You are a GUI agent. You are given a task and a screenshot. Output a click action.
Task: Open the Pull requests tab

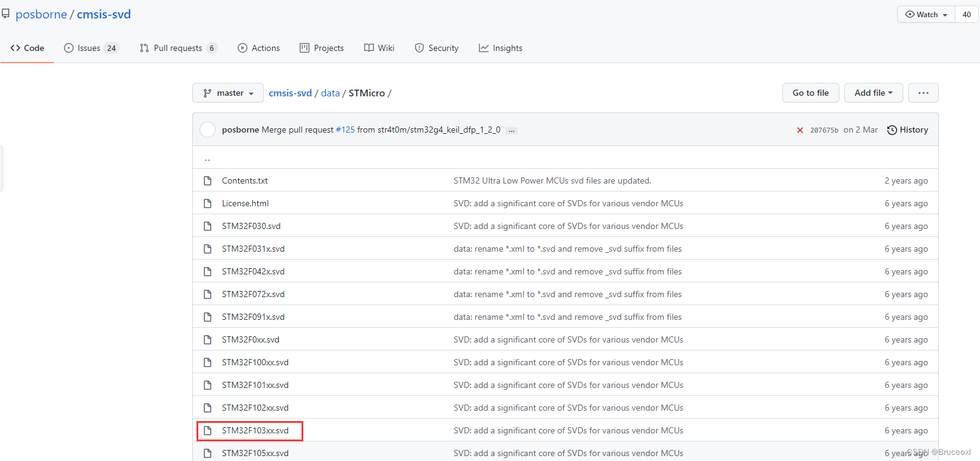pos(178,48)
